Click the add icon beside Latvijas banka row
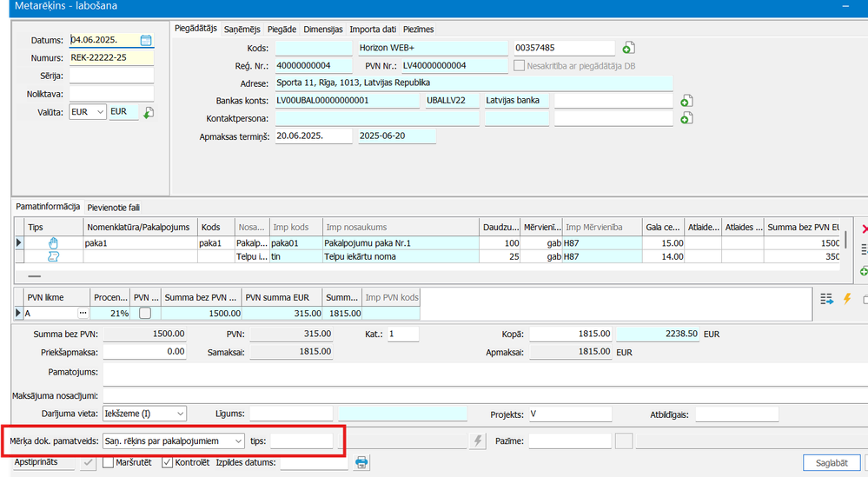This screenshot has height=477, width=868. coord(686,101)
